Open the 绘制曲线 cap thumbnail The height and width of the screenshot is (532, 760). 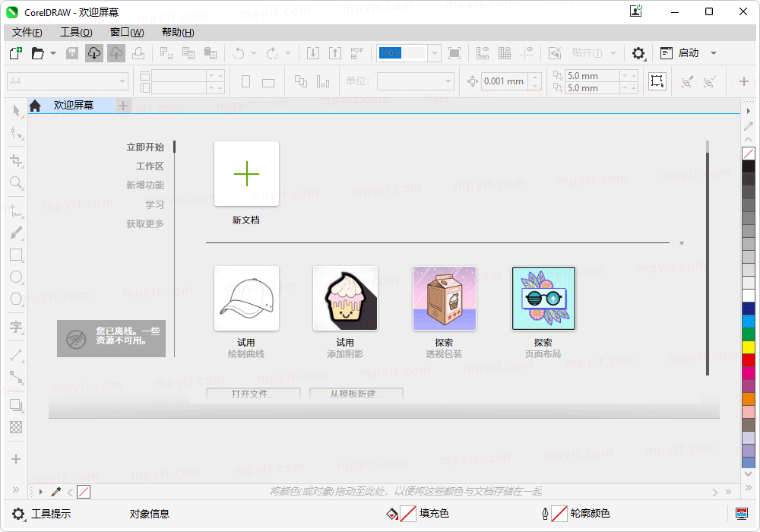click(246, 298)
